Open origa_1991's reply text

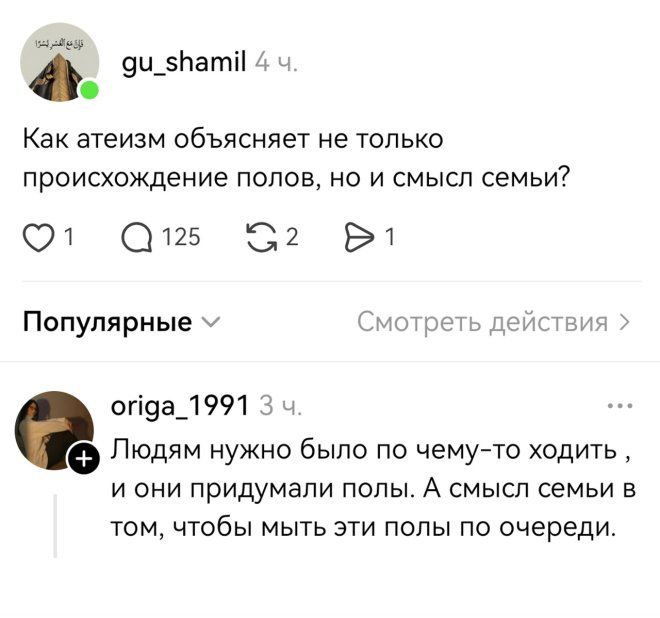(x=370, y=488)
